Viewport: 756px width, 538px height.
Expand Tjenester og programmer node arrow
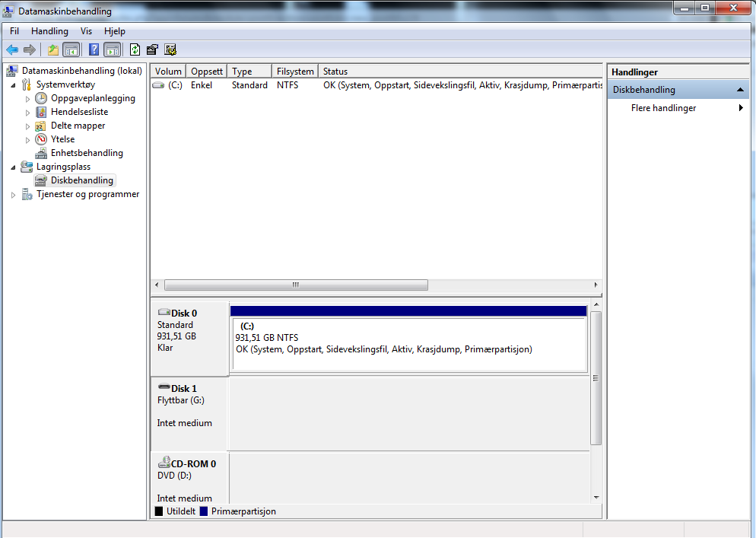pos(14,195)
